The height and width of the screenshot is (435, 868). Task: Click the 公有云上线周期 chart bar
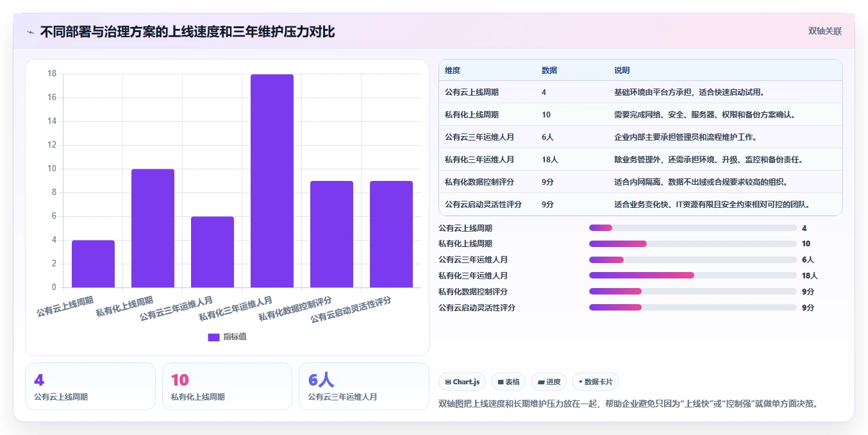coord(93,264)
